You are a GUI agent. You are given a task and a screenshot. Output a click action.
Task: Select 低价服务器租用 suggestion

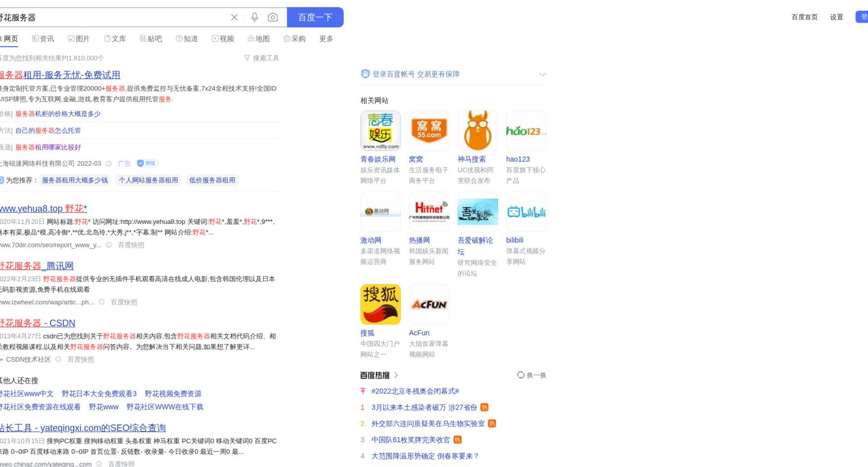point(212,180)
